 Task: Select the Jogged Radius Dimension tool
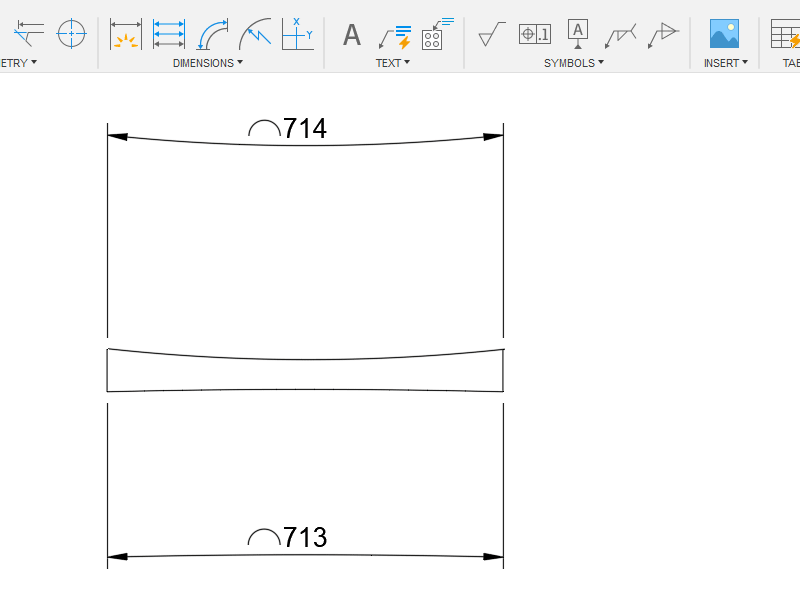(x=255, y=34)
